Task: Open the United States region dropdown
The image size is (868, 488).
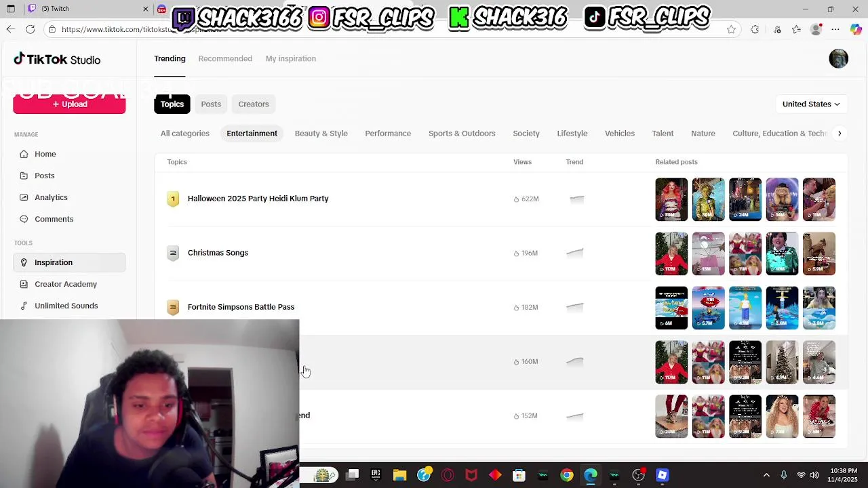Action: [x=810, y=104]
